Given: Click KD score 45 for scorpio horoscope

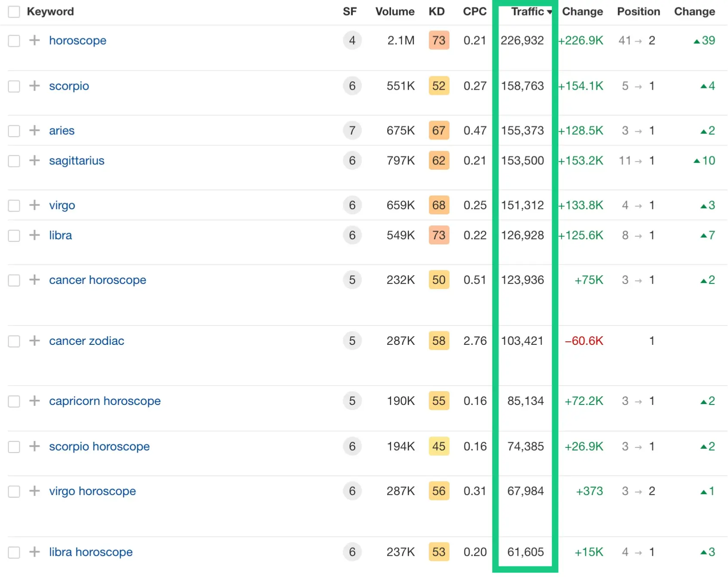Looking at the screenshot, I should (x=439, y=447).
